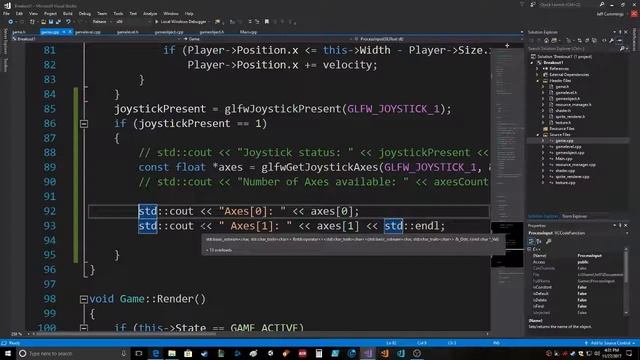Click the Save All toolbar icon

pyautogui.click(x=58, y=22)
